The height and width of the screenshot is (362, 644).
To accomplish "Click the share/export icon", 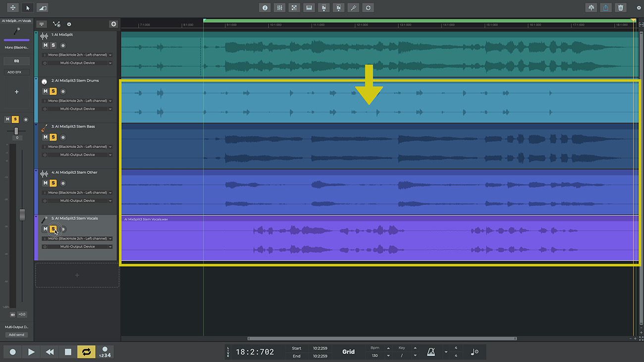I will [606, 8].
